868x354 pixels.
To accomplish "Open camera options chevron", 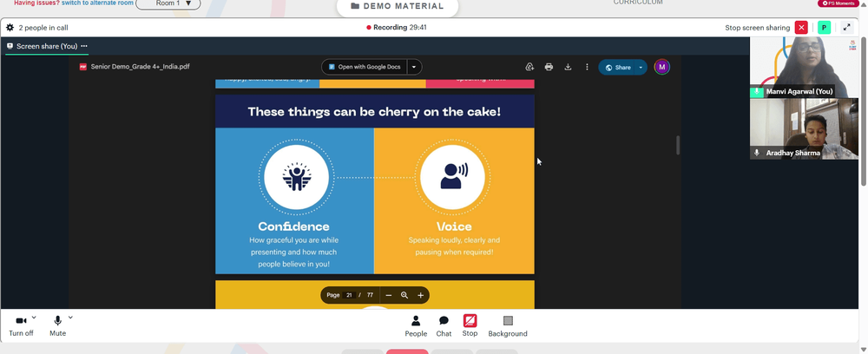I will tap(34, 318).
